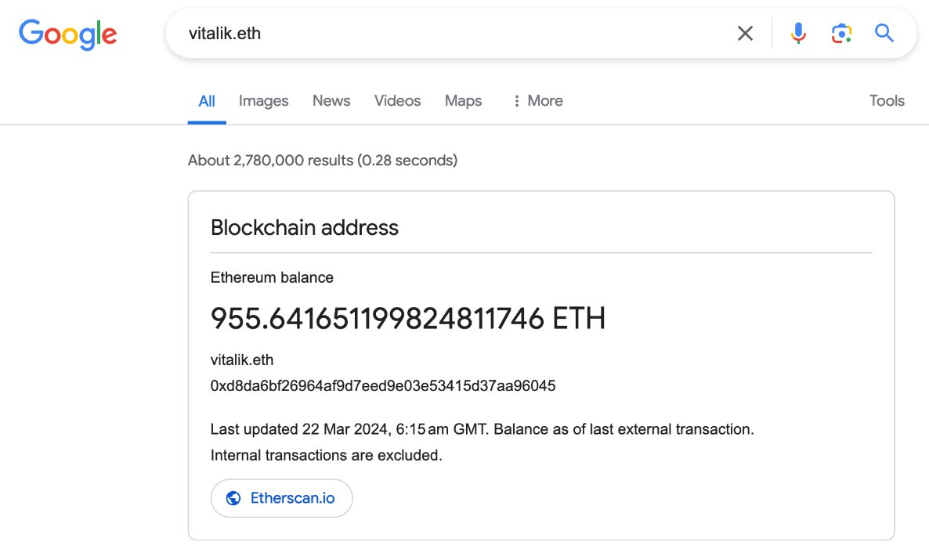The width and height of the screenshot is (929, 560).
Task: Click the microphone icon to search by voice
Action: tap(798, 33)
